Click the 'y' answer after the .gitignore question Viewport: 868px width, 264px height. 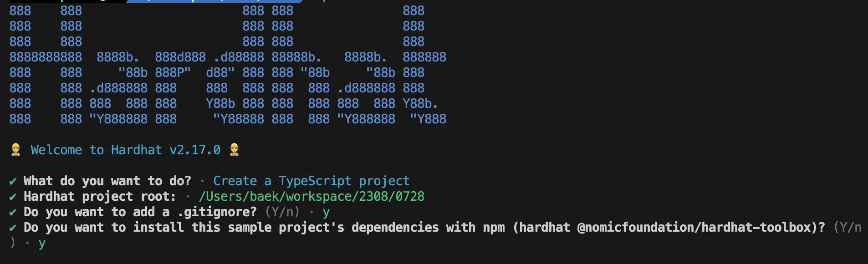pos(326,213)
